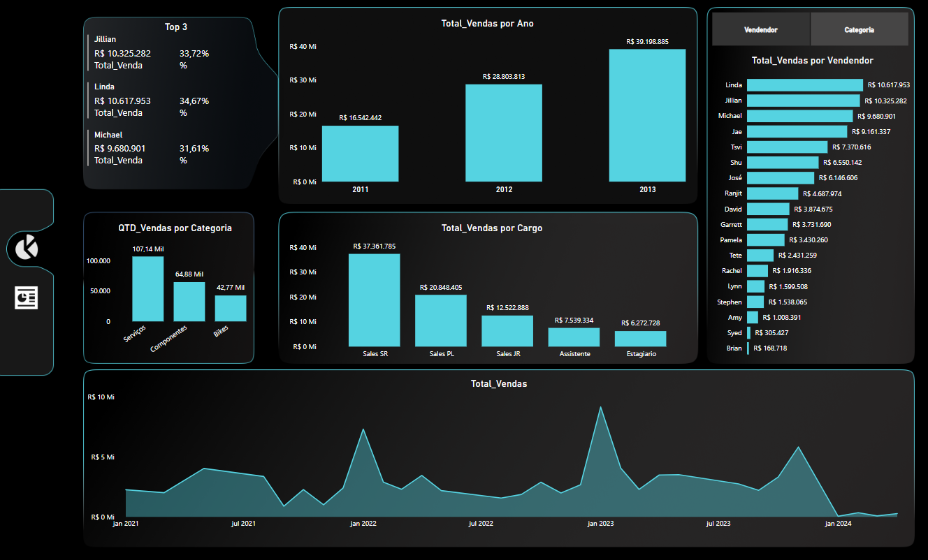Select the Componentes category bar

tap(189, 302)
